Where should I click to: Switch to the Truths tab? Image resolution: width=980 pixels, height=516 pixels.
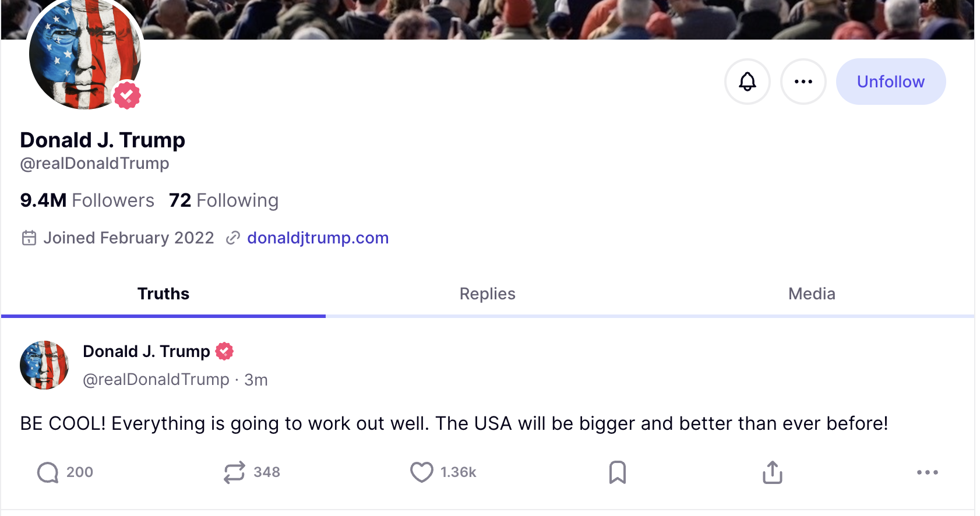(163, 294)
